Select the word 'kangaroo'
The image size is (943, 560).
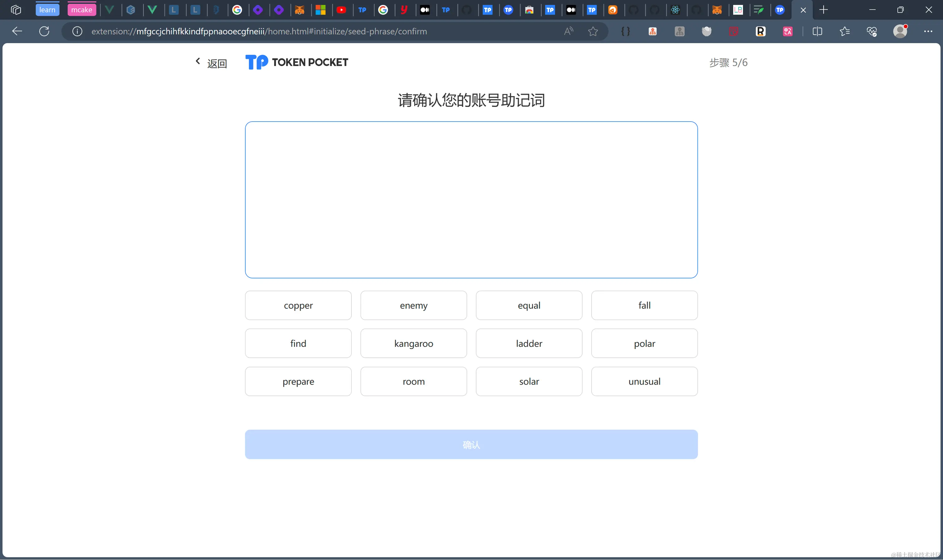[413, 343]
